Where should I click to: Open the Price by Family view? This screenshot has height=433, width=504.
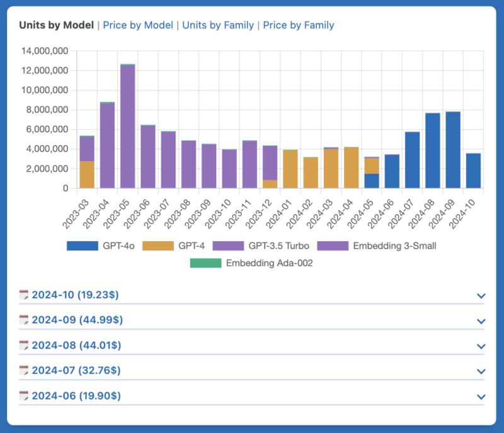click(x=299, y=25)
